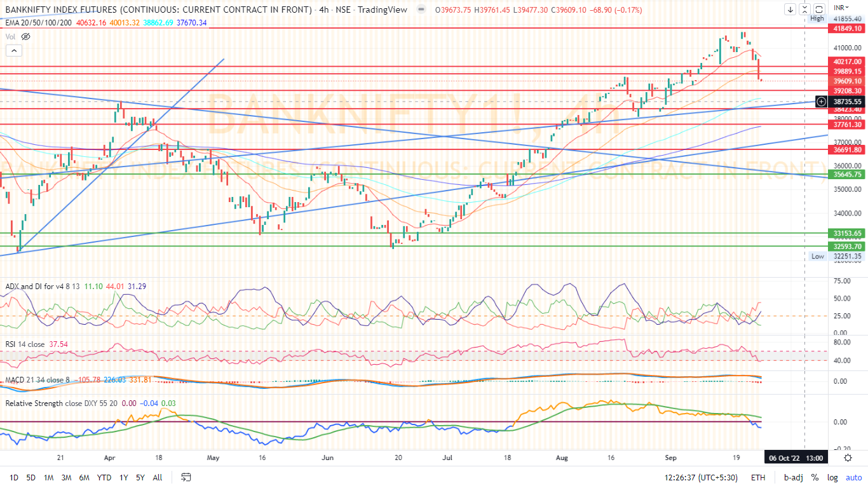The width and height of the screenshot is (868, 488).
Task: Select the 3M time range
Action: click(66, 477)
